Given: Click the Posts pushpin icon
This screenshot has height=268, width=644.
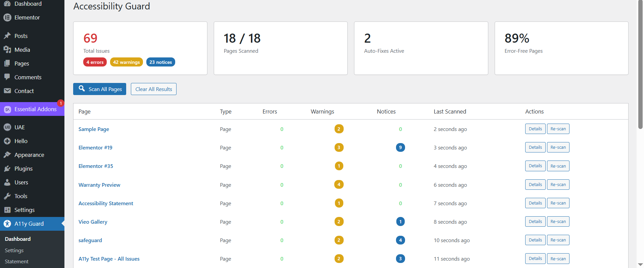Looking at the screenshot, I should 7,36.
